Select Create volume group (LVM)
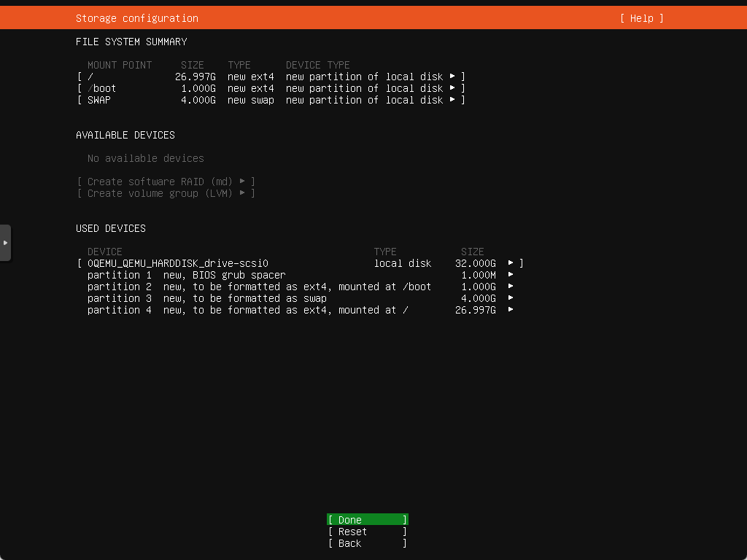The width and height of the screenshot is (747, 560). [x=166, y=193]
